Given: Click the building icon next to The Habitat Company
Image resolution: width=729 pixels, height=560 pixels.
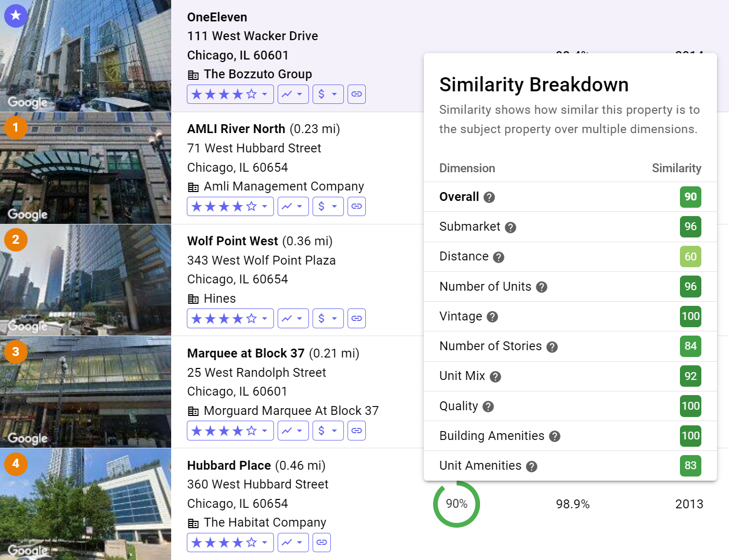Looking at the screenshot, I should point(194,522).
